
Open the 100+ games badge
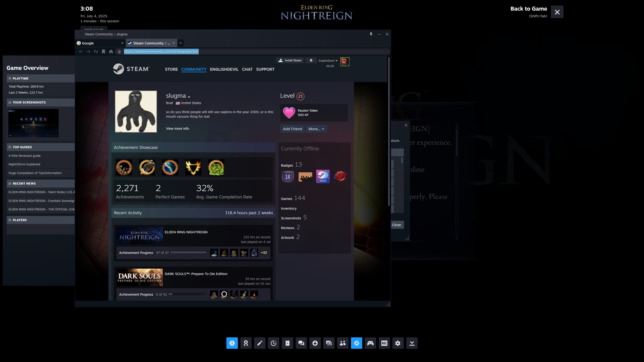tap(305, 177)
